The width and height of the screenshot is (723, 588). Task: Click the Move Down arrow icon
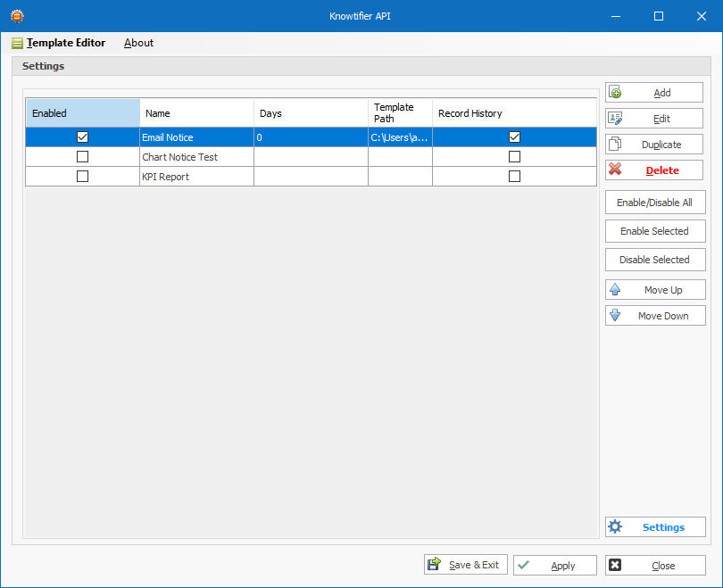point(615,316)
